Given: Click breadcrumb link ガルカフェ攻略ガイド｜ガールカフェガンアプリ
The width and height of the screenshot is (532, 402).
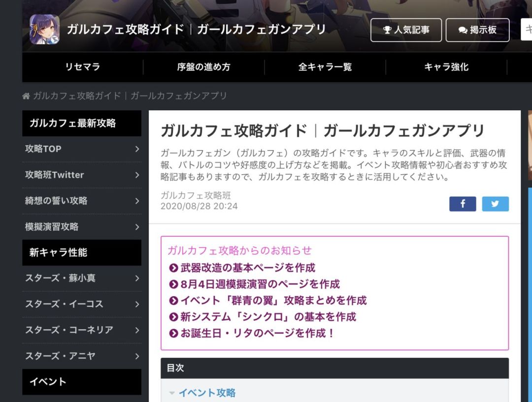Looking at the screenshot, I should (128, 95).
